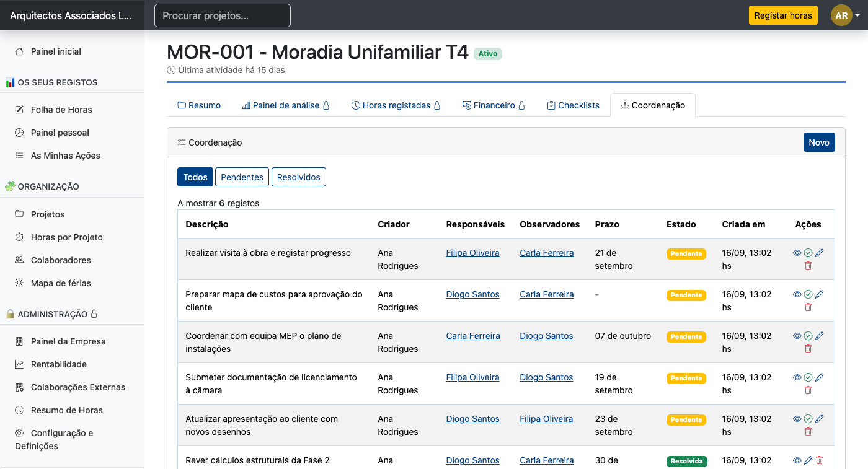Open Configuração e Definições
Image resolution: width=868 pixels, height=469 pixels.
(54, 439)
